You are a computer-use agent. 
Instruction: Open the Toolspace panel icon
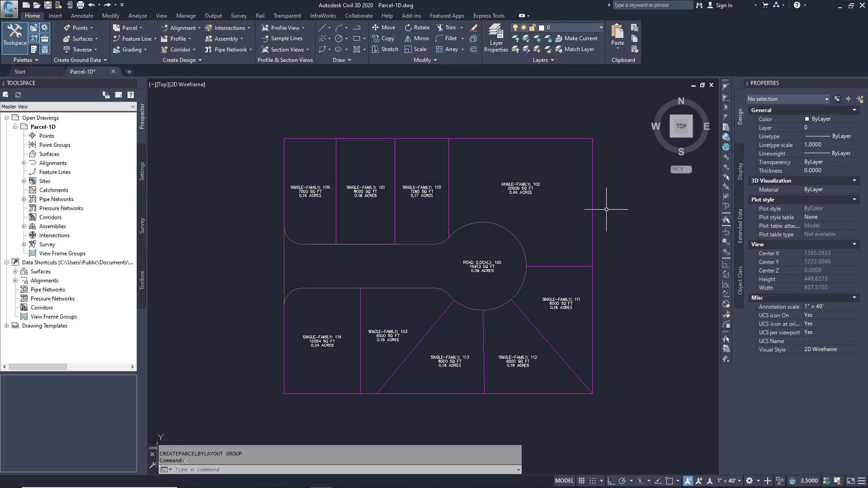pyautogui.click(x=14, y=36)
